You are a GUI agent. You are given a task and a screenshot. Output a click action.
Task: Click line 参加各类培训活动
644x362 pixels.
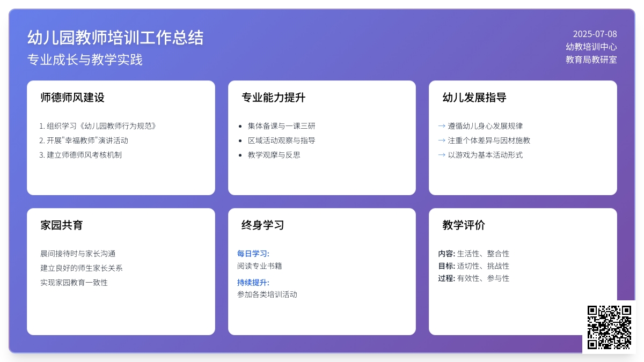pyautogui.click(x=267, y=294)
